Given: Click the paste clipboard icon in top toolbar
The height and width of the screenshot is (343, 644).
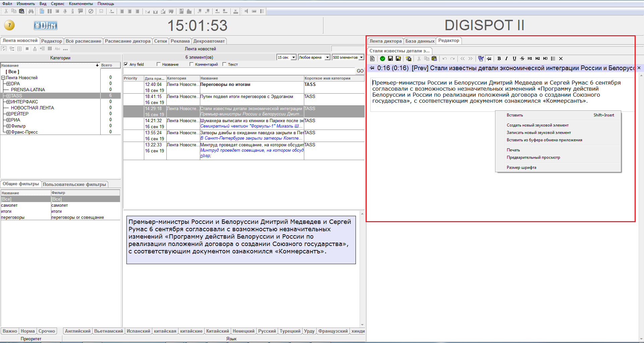Looking at the screenshot, I should point(22,11).
